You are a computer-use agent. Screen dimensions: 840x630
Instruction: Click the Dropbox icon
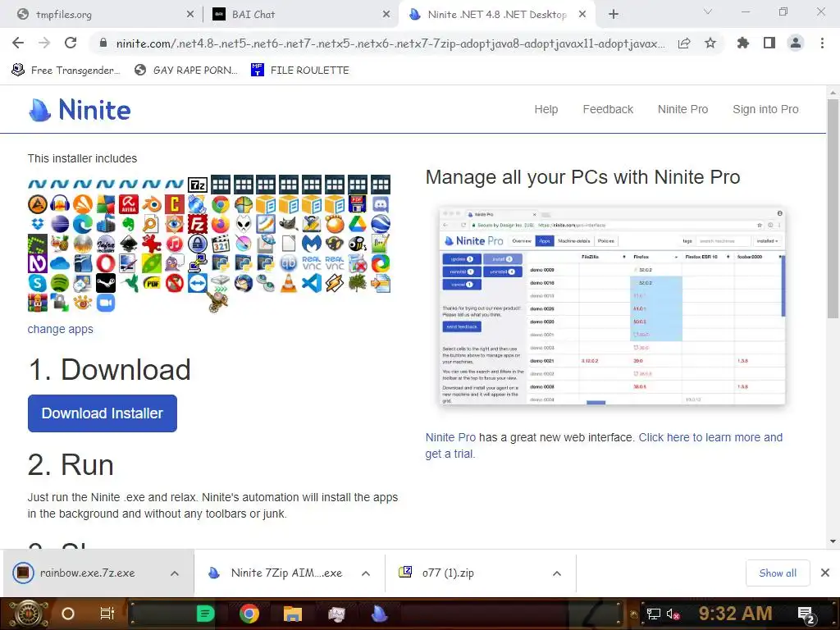tap(38, 224)
